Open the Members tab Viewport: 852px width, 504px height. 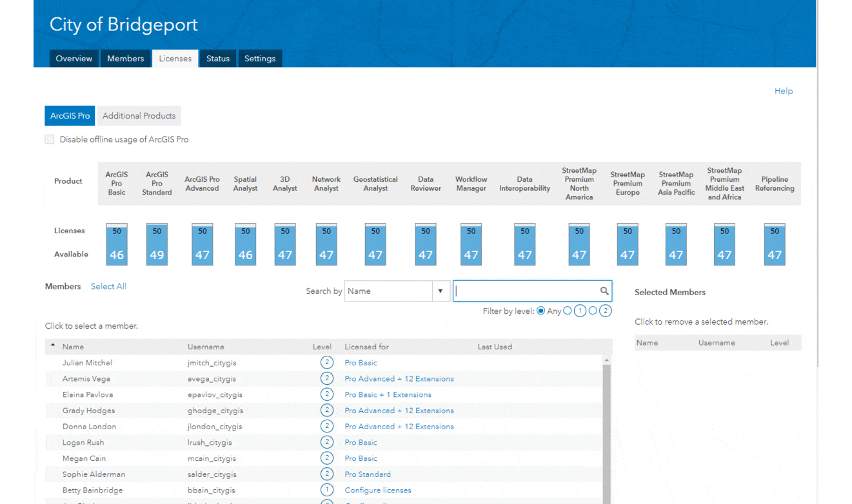[126, 59]
